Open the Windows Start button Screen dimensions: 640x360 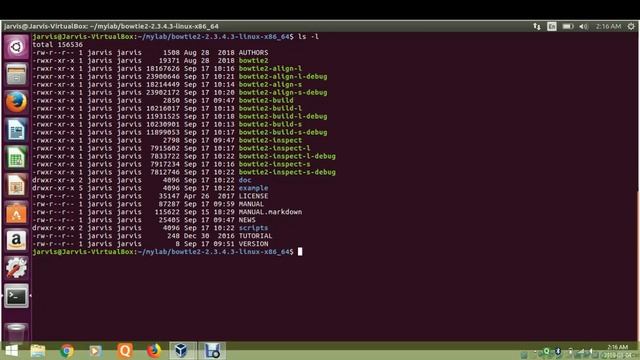[11, 351]
